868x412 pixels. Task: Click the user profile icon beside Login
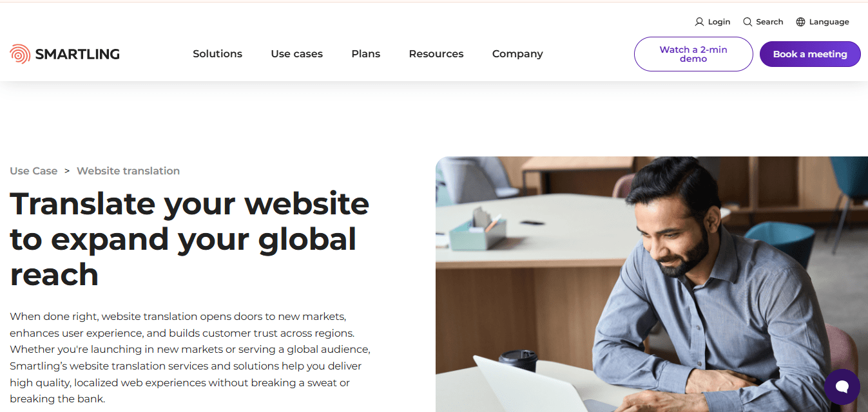pyautogui.click(x=699, y=22)
